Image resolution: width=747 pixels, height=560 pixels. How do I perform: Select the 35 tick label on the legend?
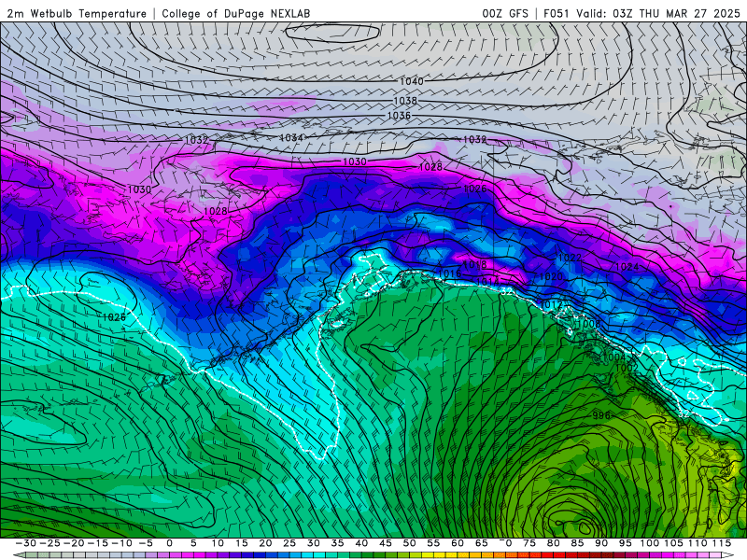[x=337, y=543]
